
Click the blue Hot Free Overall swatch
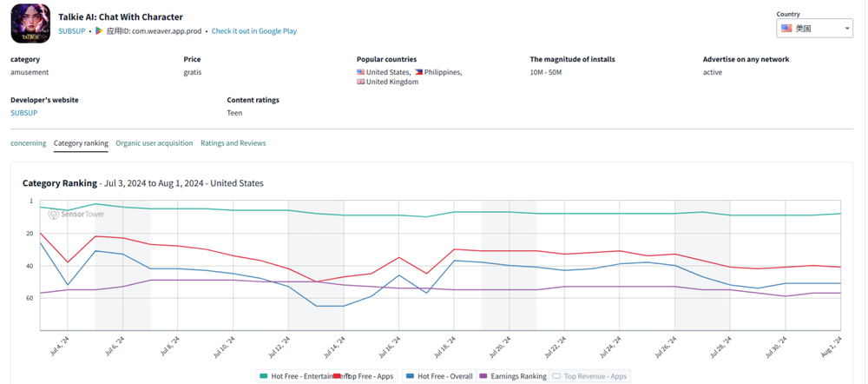411,376
